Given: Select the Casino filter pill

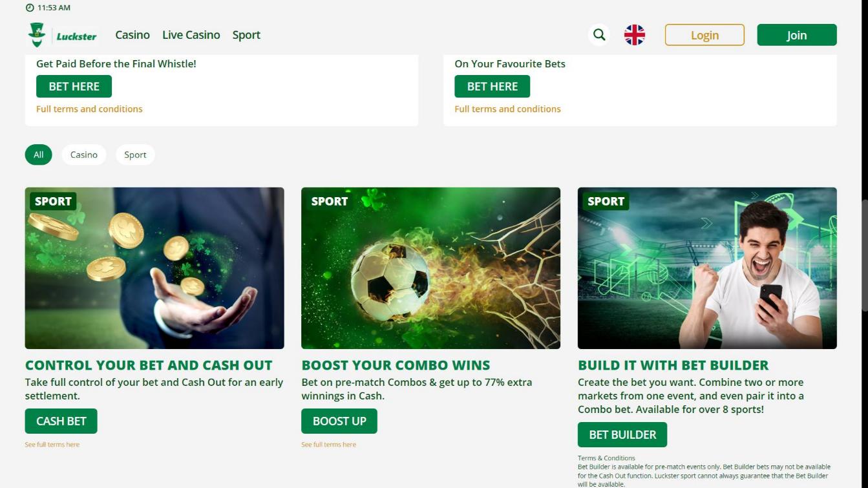Looking at the screenshot, I should tap(84, 154).
